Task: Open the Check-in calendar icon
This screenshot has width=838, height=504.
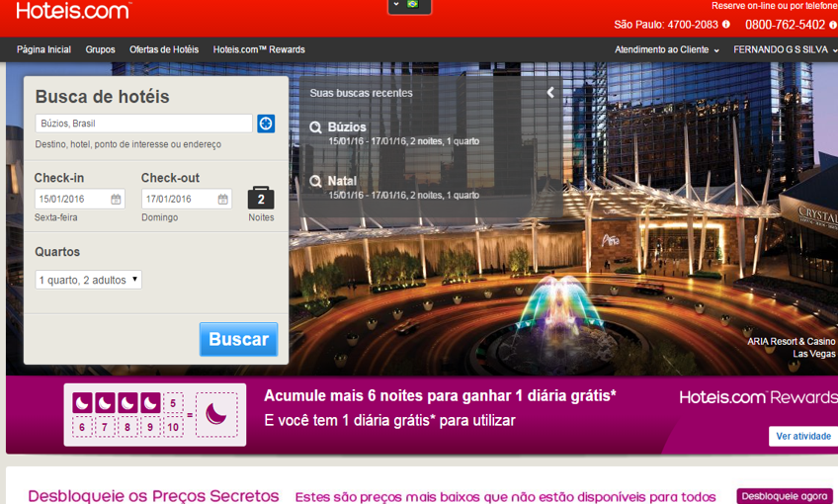Action: coord(116,200)
